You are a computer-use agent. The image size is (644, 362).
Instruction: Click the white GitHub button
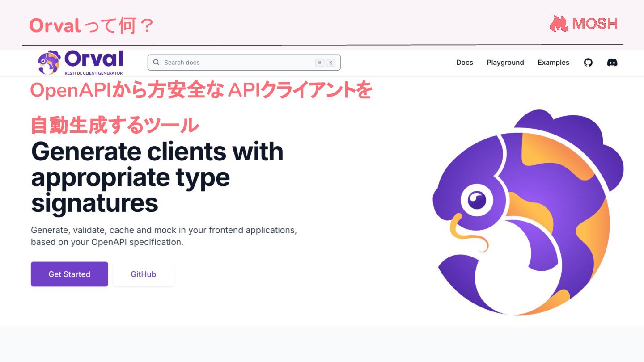(x=144, y=274)
